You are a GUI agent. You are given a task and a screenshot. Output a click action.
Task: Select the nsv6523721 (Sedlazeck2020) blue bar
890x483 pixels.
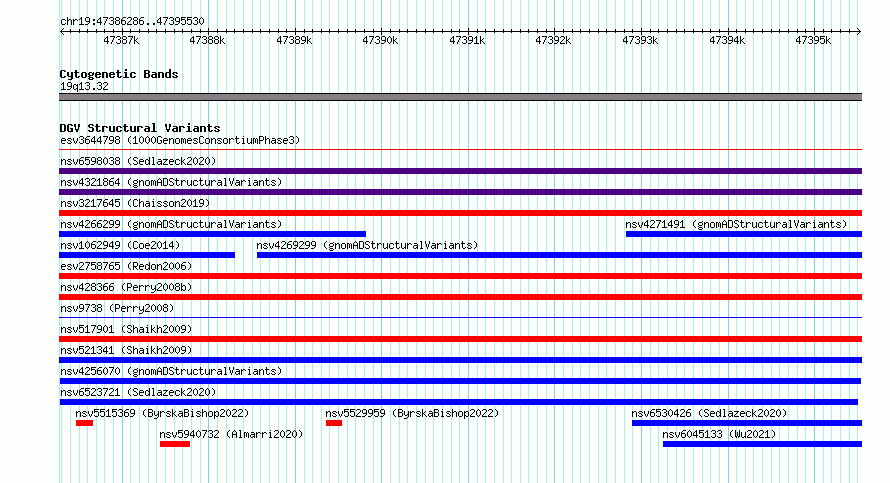tap(458, 402)
